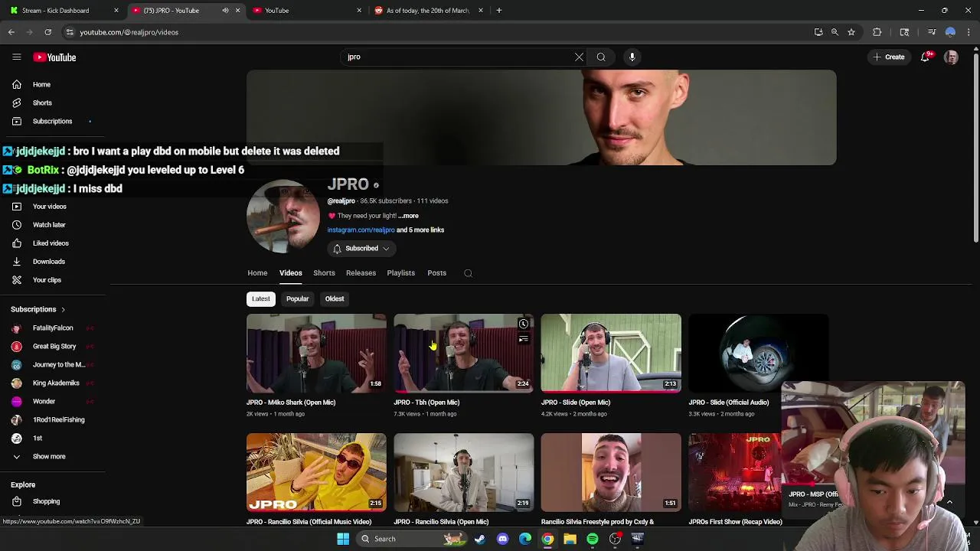The height and width of the screenshot is (551, 980).
Task: Select the Popular sort chip
Action: (297, 299)
